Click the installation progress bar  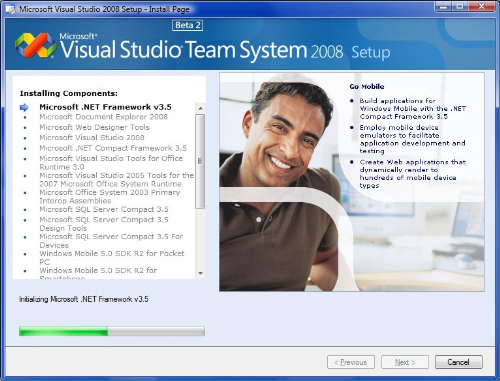(112, 331)
